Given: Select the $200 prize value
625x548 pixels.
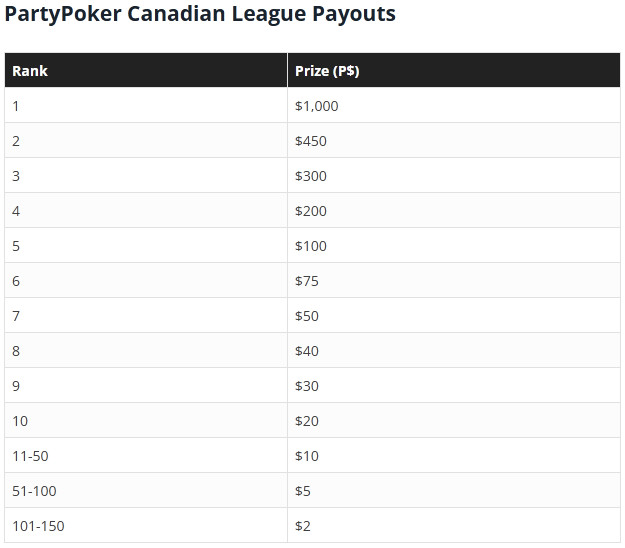Looking at the screenshot, I should [311, 211].
